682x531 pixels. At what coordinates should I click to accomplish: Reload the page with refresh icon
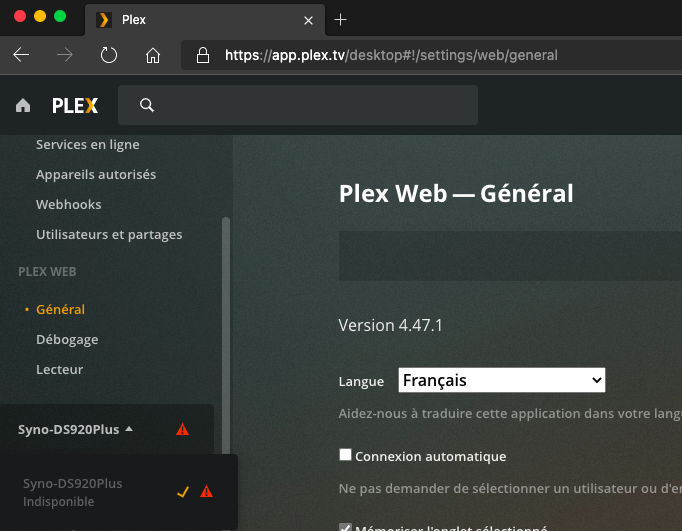(x=108, y=55)
